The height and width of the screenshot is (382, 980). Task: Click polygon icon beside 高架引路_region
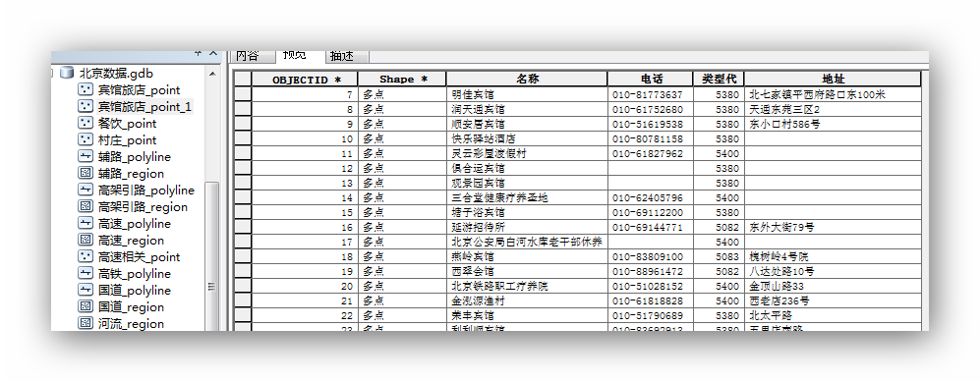85,207
